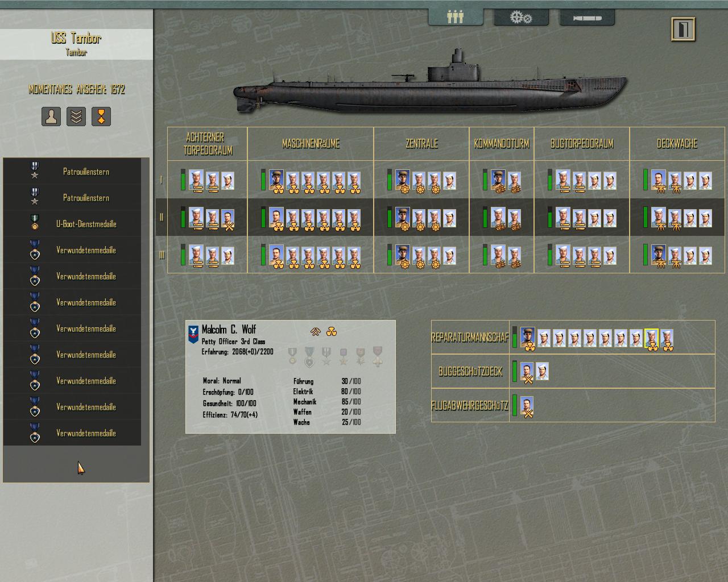Select the medal awards icon
Screen dimensions: 728x582
(101, 117)
